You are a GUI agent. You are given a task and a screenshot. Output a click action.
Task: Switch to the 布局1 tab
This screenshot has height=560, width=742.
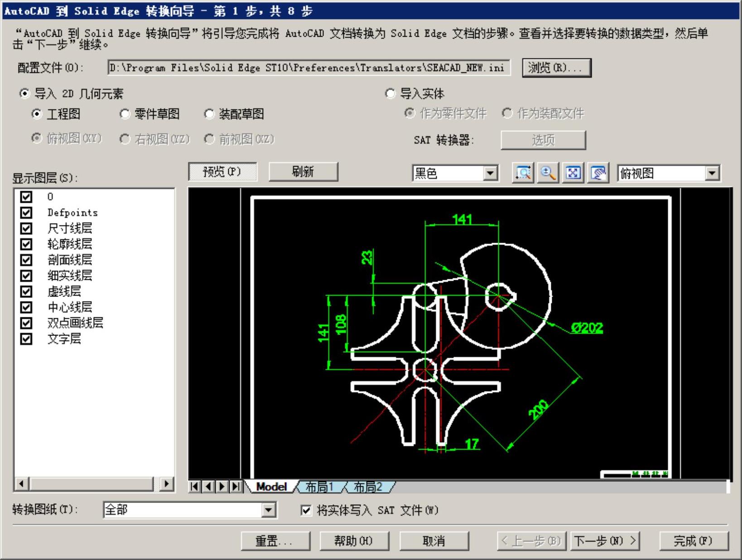tap(319, 487)
